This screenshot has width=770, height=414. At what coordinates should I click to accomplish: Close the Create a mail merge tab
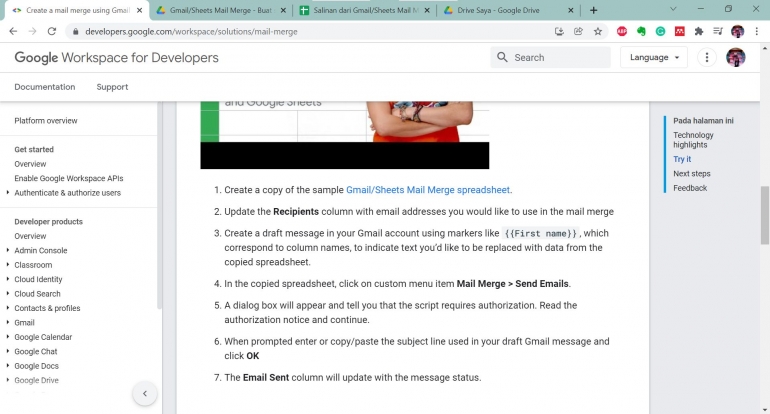139,10
